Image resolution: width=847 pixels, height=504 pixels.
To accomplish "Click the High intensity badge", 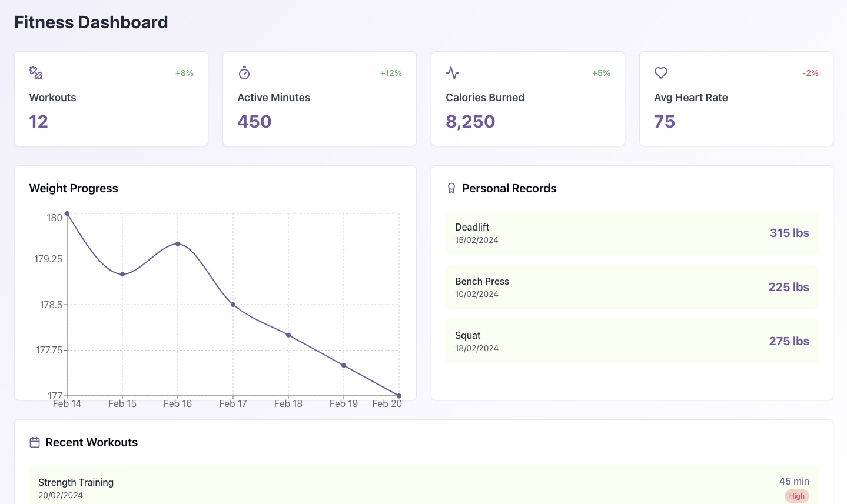I will [796, 496].
